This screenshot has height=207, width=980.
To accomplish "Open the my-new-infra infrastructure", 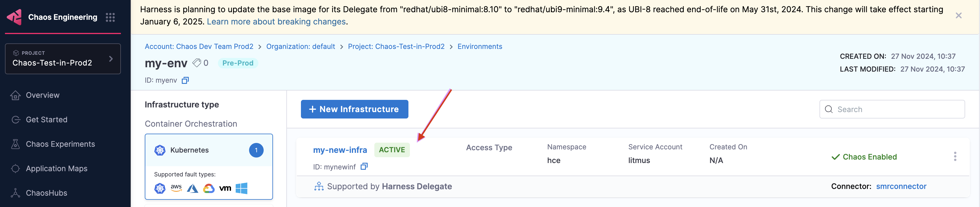I will click(x=340, y=150).
